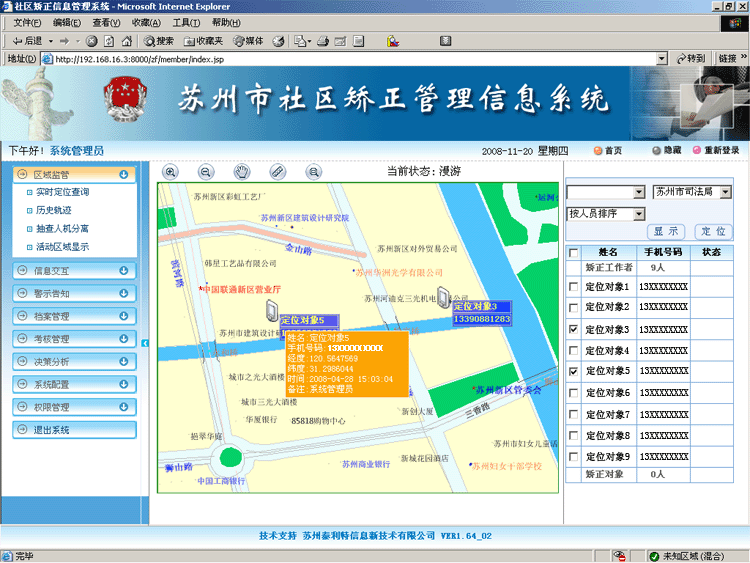Screen dimensions: 750x563
Task: Click the zoom in map tool
Action: pyautogui.click(x=171, y=172)
